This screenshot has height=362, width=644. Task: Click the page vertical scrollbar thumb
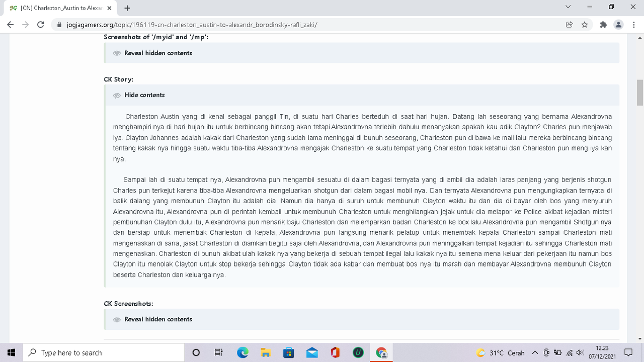tap(640, 93)
